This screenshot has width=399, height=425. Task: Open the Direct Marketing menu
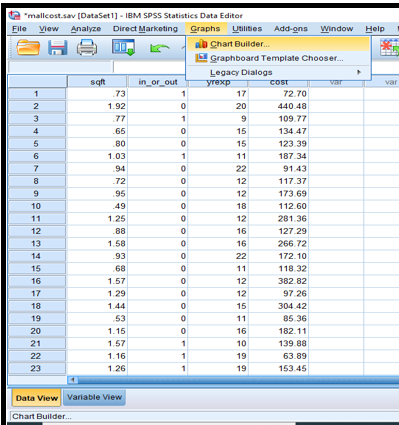[145, 29]
